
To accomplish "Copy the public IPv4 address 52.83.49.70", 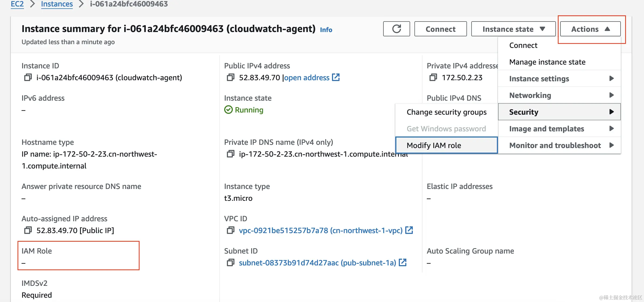I will pos(230,78).
